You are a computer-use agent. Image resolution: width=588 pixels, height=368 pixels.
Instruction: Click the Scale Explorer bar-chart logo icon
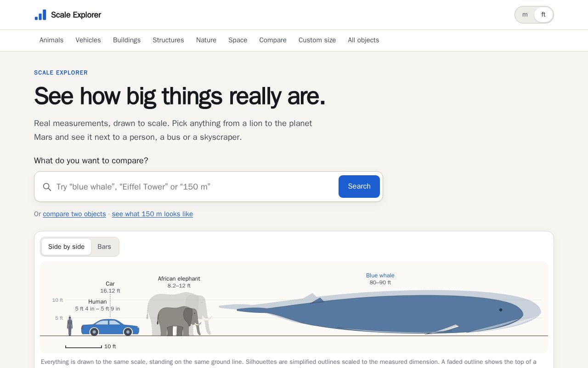click(40, 15)
